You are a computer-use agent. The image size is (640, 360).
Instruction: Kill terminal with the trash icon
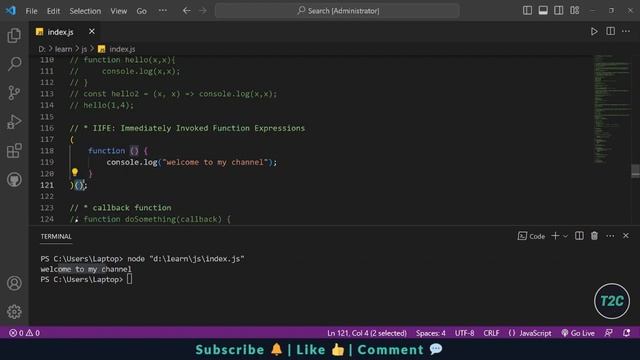click(x=594, y=236)
